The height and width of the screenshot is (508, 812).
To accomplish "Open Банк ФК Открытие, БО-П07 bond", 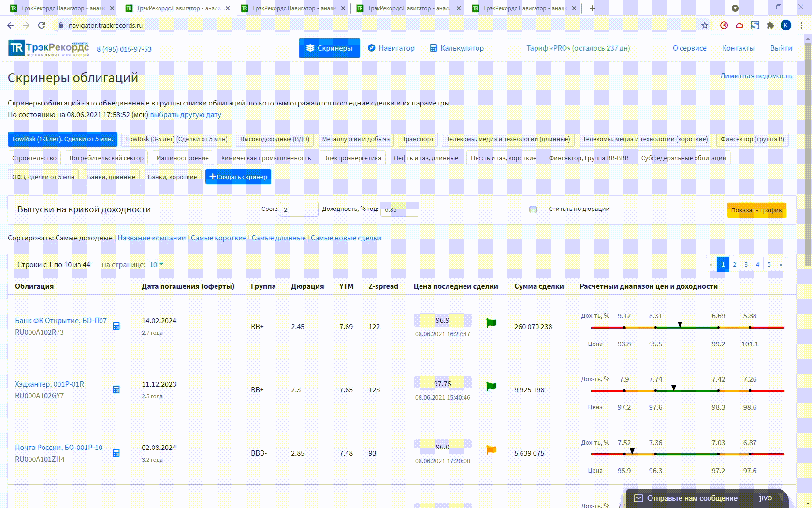I will (x=61, y=321).
